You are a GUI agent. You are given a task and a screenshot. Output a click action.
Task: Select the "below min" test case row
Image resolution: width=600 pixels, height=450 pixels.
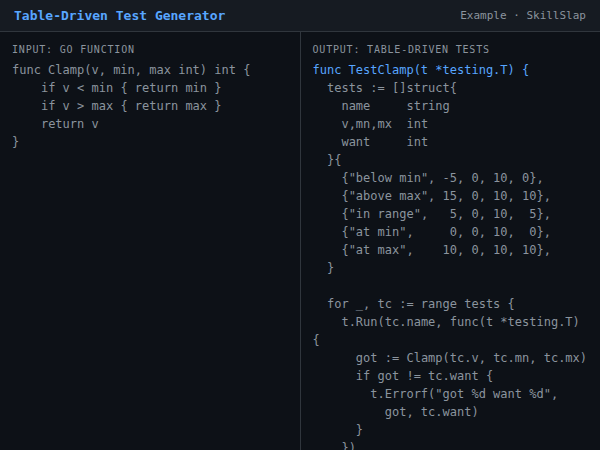point(441,178)
